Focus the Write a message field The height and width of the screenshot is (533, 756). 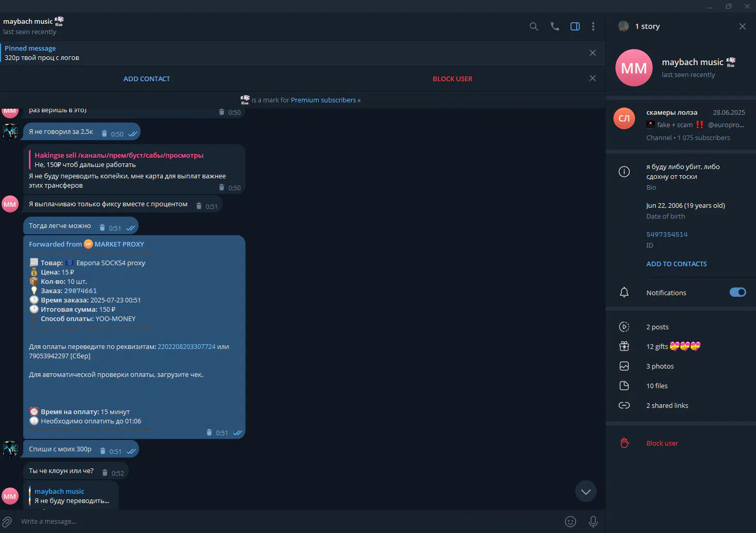(289, 522)
